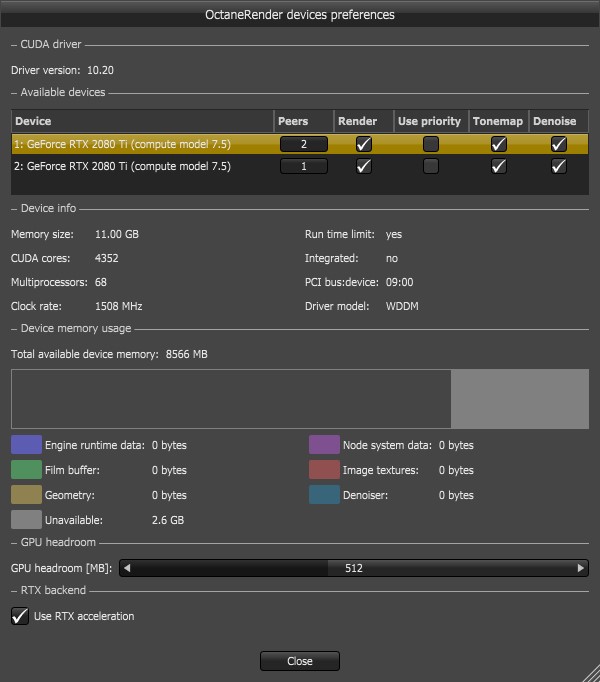Click the Node system data purple swatch
The height and width of the screenshot is (682, 600).
(324, 445)
